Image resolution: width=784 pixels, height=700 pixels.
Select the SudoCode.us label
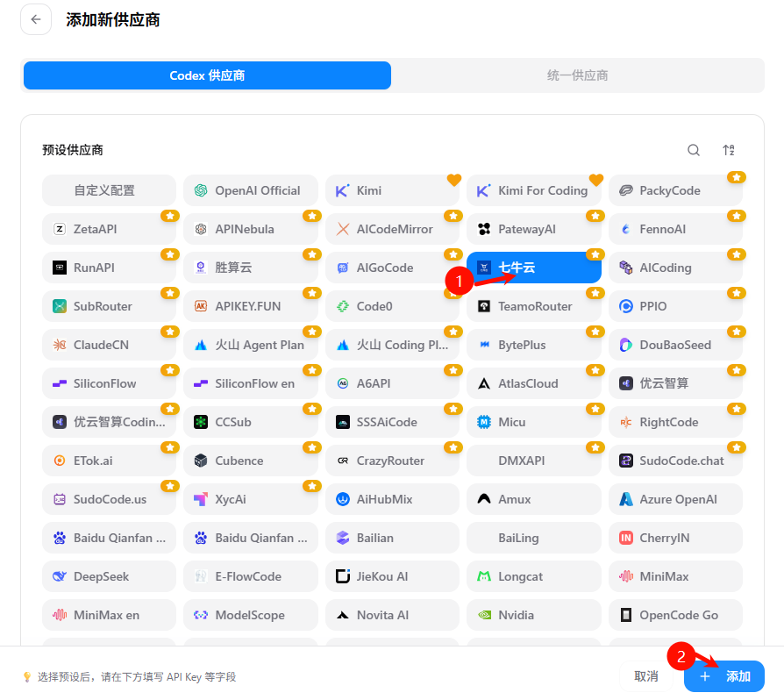(x=110, y=499)
